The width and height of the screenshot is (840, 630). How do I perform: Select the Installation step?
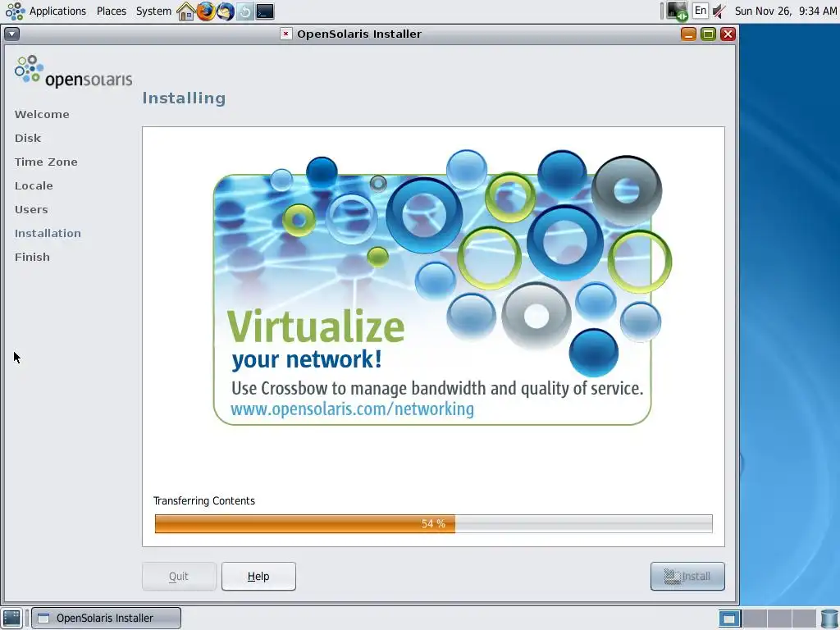(48, 234)
